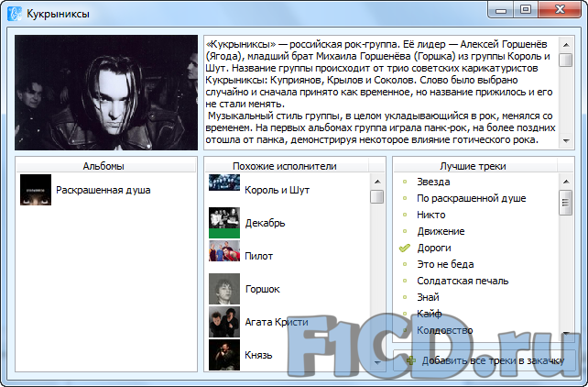This screenshot has width=588, height=387.
Task: Click the Кукрыниксы band photo
Action: (106, 93)
